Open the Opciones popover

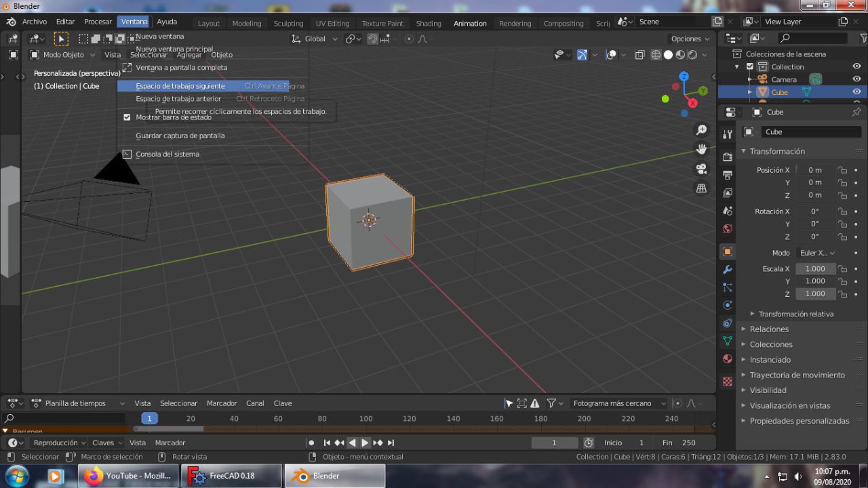coord(689,39)
